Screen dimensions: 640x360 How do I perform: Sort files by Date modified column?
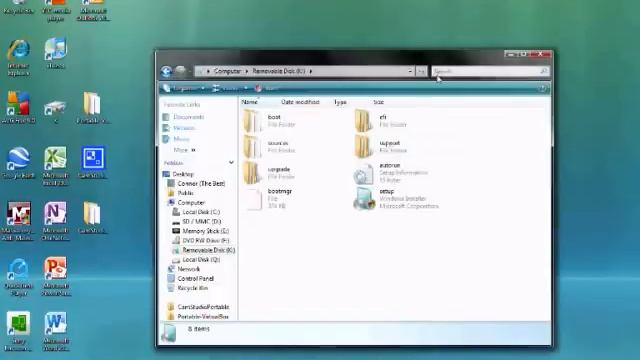click(300, 102)
